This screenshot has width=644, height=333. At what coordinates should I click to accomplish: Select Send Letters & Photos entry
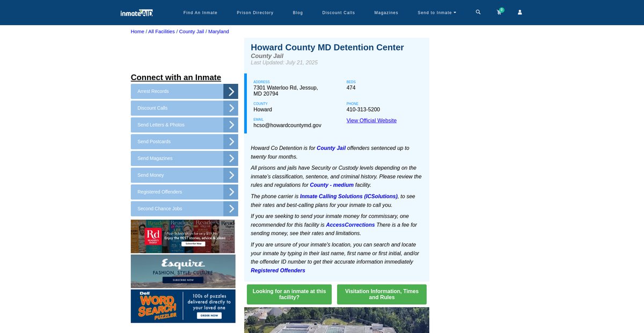click(x=177, y=125)
